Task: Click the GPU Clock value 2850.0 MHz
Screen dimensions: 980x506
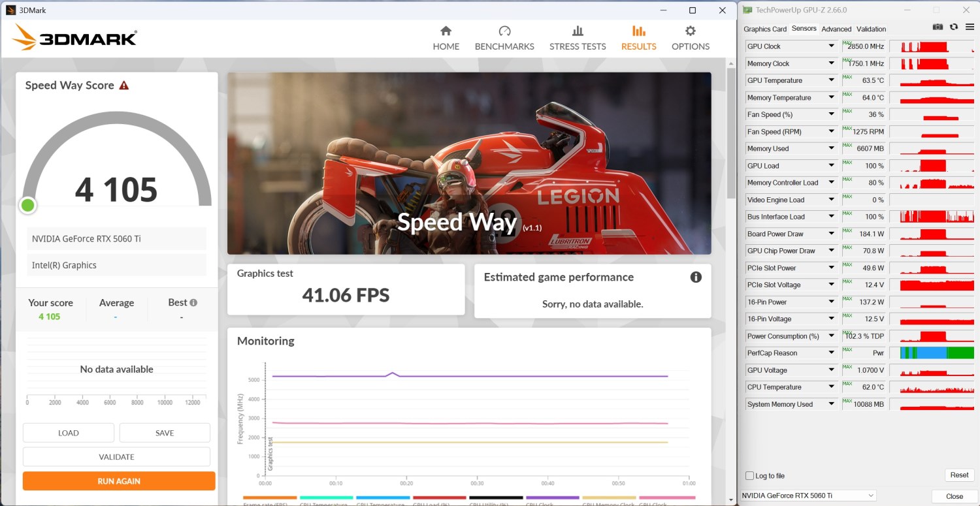Action: click(x=865, y=46)
